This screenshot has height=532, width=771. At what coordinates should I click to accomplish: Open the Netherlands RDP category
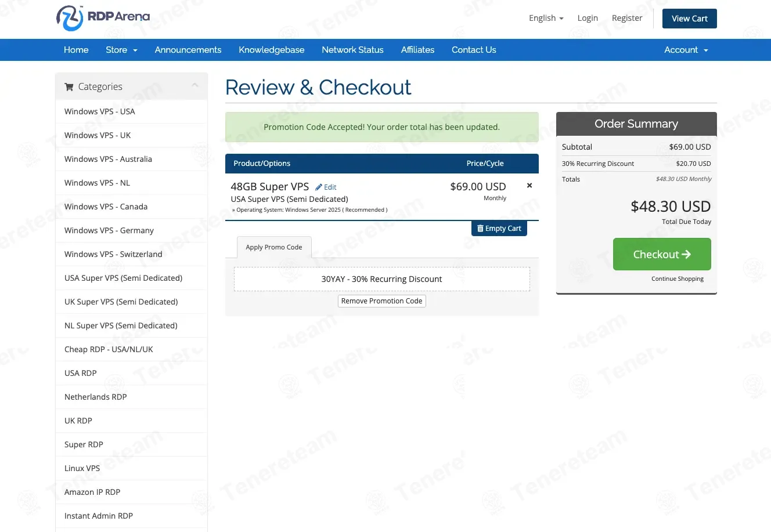pos(131,397)
